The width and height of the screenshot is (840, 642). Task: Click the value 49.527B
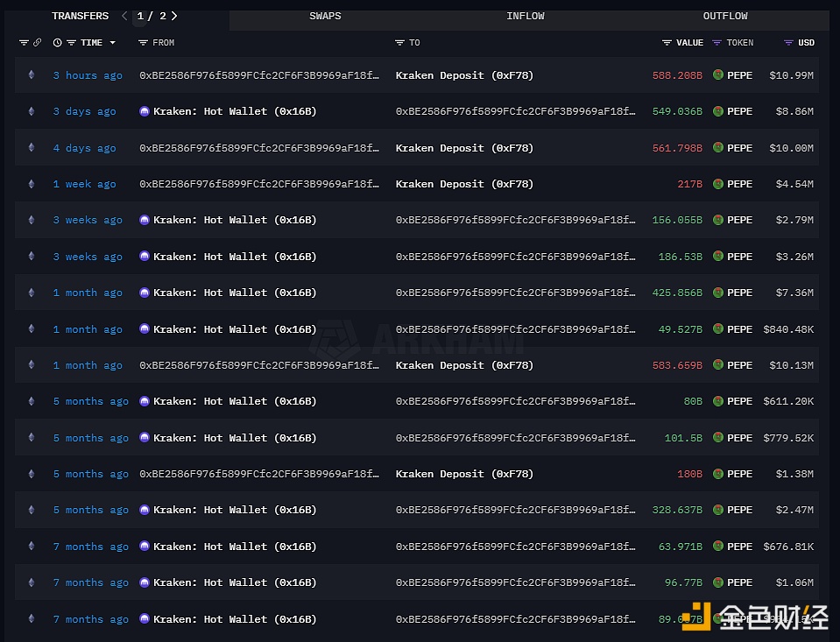click(681, 329)
